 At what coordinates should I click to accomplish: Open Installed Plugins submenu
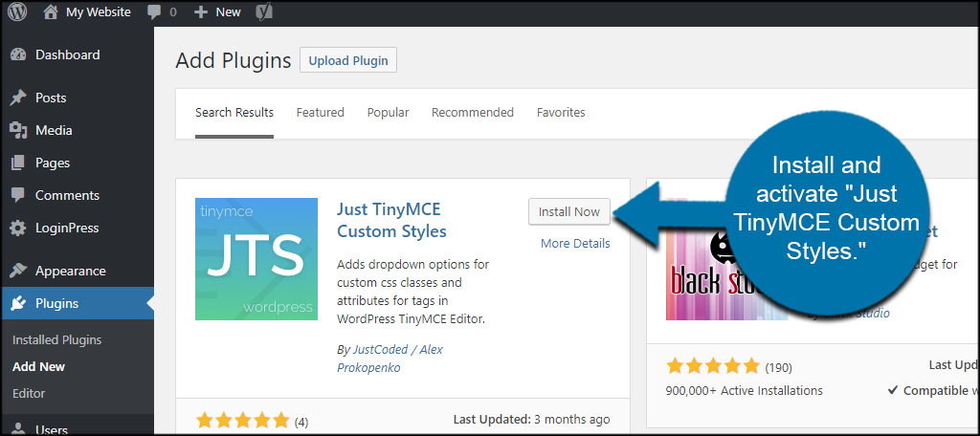tap(56, 340)
